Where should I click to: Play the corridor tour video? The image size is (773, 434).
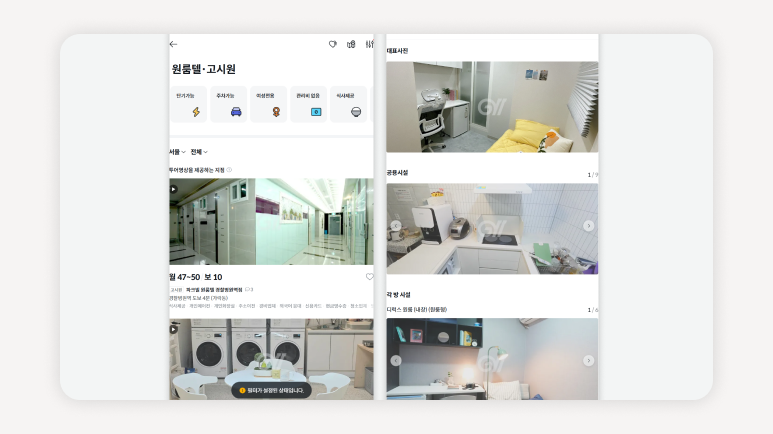pos(174,189)
